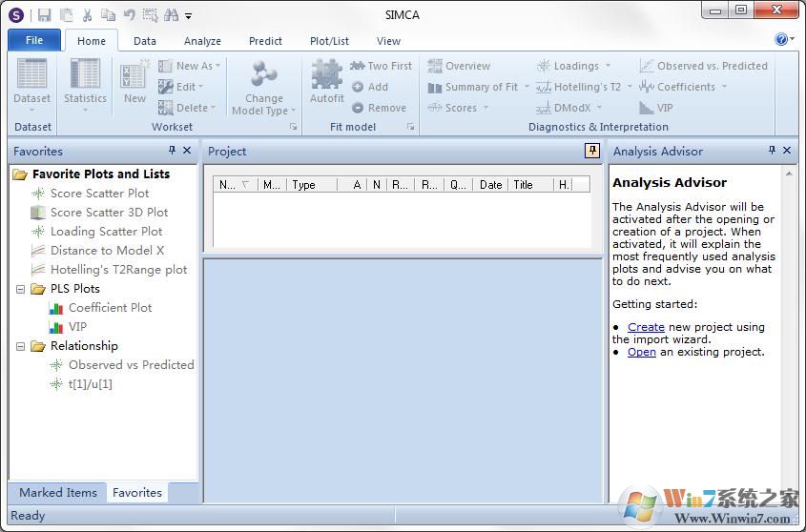Click the Save icon in quick access toolbar

45,15
